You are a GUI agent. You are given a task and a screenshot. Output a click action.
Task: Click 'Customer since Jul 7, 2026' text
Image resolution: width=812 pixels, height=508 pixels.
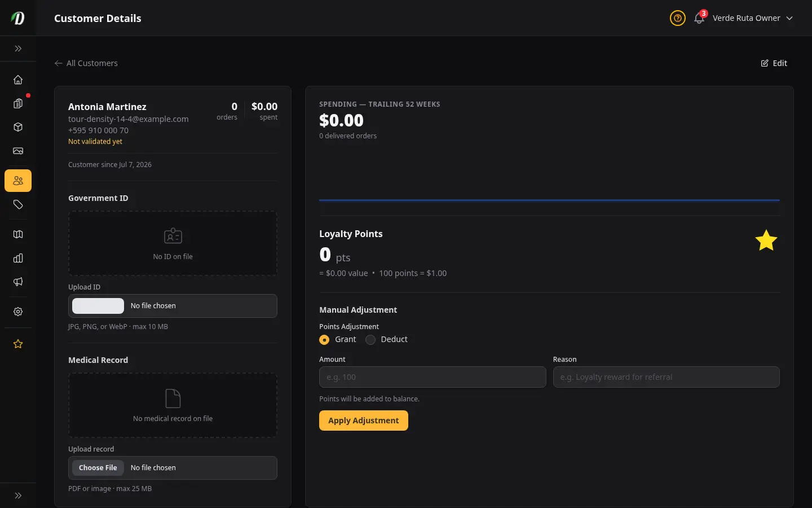tap(110, 165)
